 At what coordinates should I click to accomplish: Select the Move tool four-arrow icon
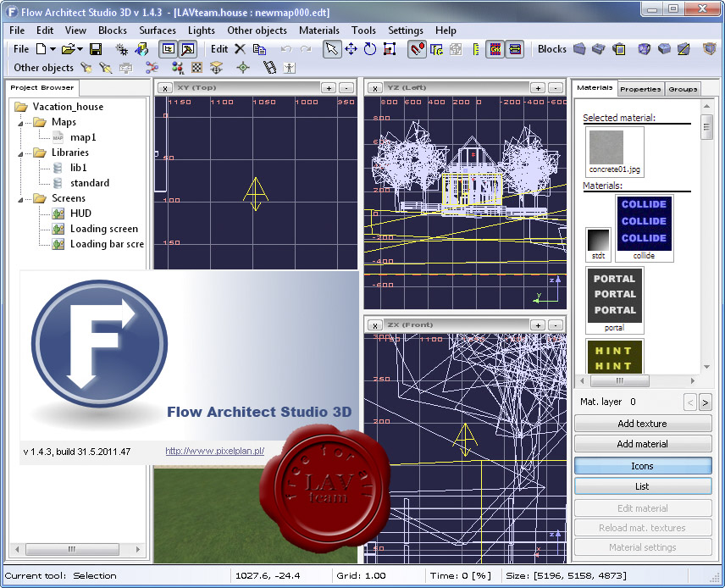click(x=351, y=49)
